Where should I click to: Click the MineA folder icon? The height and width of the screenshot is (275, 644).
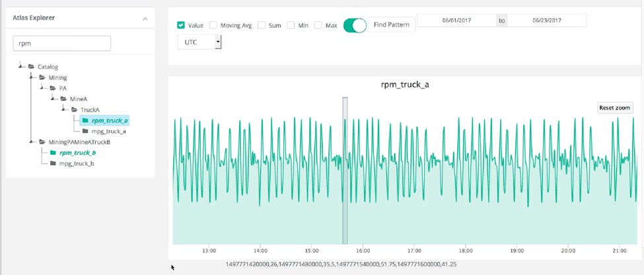click(63, 99)
